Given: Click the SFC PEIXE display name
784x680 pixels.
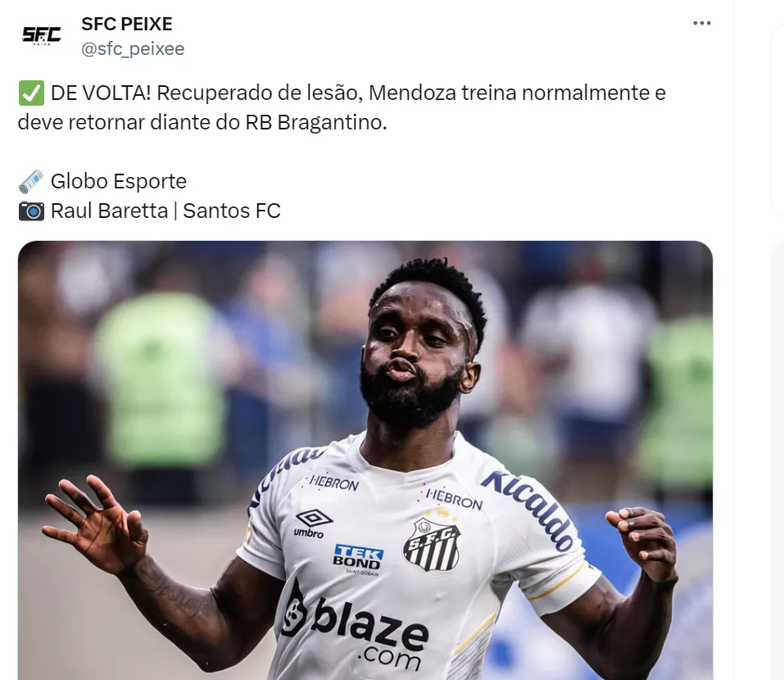Looking at the screenshot, I should click(127, 24).
